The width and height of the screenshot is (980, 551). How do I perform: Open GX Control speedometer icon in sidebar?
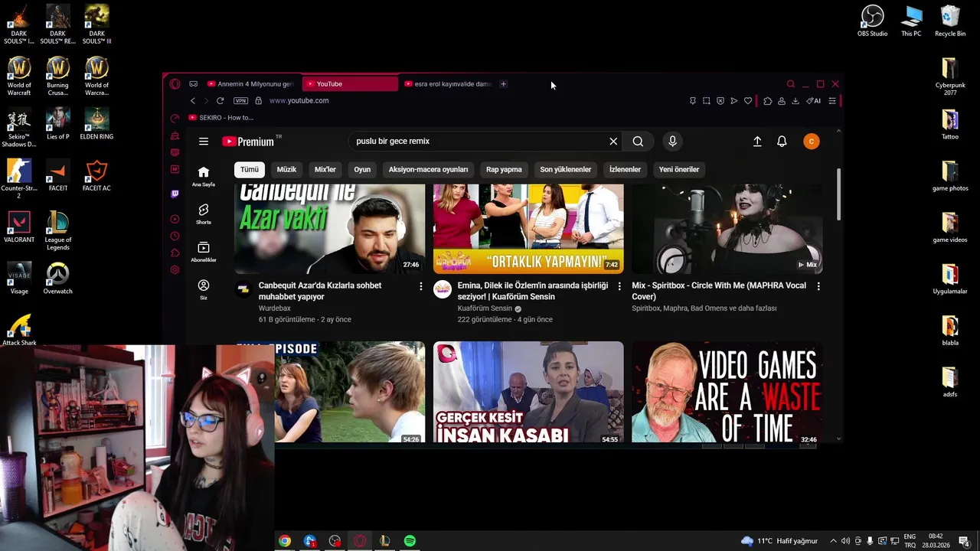click(175, 118)
